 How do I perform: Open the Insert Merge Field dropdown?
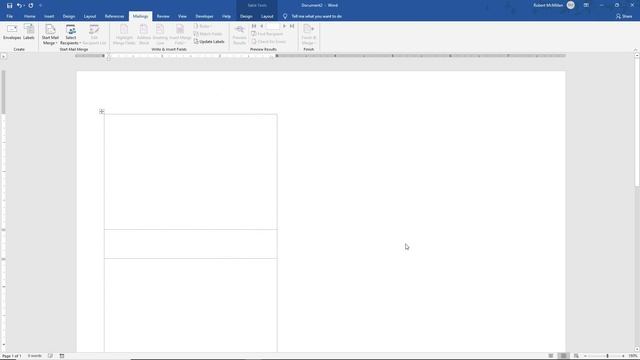pyautogui.click(x=180, y=35)
